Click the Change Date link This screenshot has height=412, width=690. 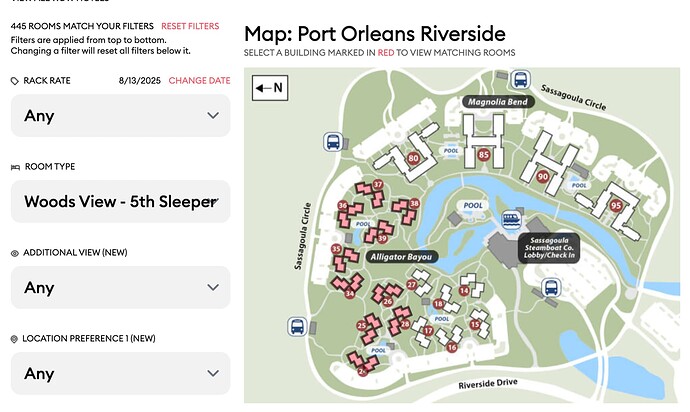pyautogui.click(x=199, y=81)
